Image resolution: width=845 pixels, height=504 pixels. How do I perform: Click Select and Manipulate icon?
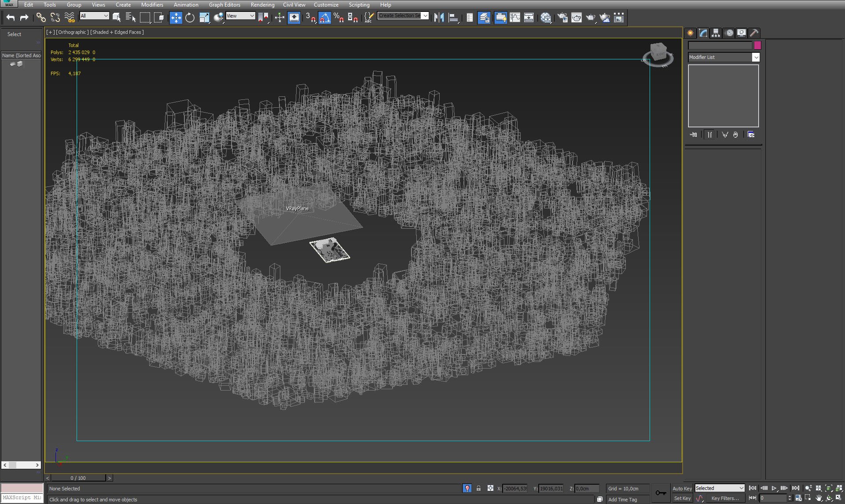pyautogui.click(x=280, y=18)
